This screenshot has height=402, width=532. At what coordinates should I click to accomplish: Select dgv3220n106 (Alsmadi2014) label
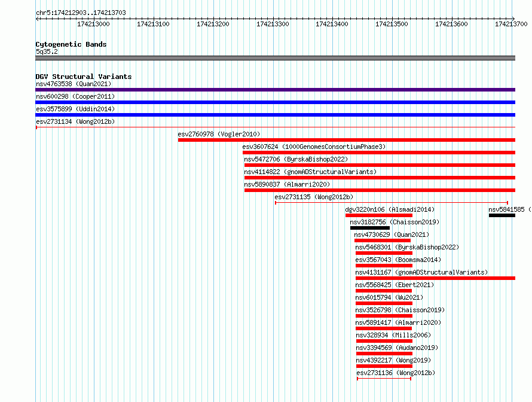click(390, 209)
